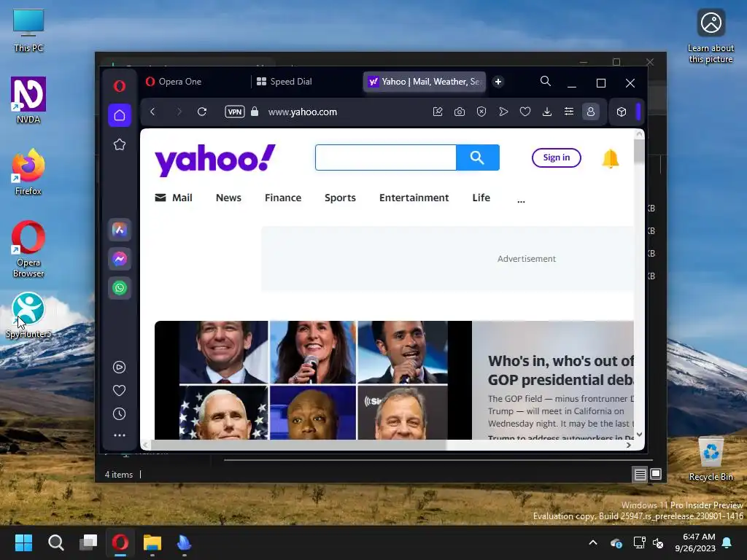Open the ad blocker shield icon

coord(481,112)
